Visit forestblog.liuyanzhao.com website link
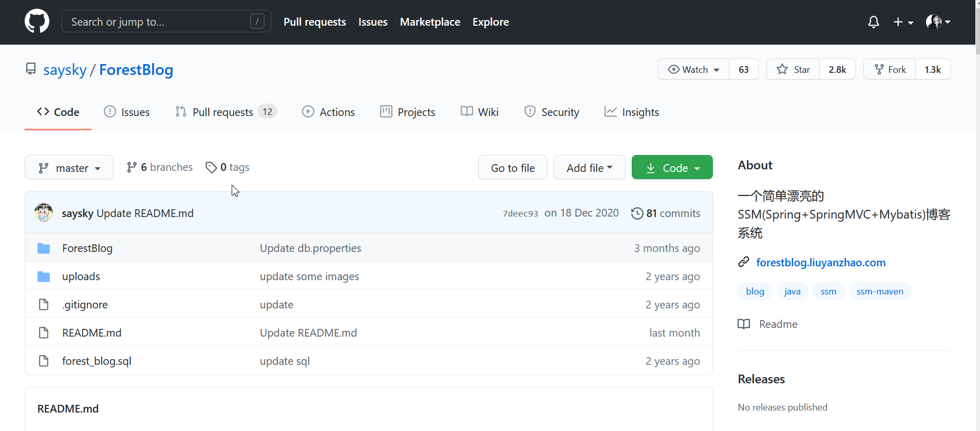980x431 pixels. point(821,263)
